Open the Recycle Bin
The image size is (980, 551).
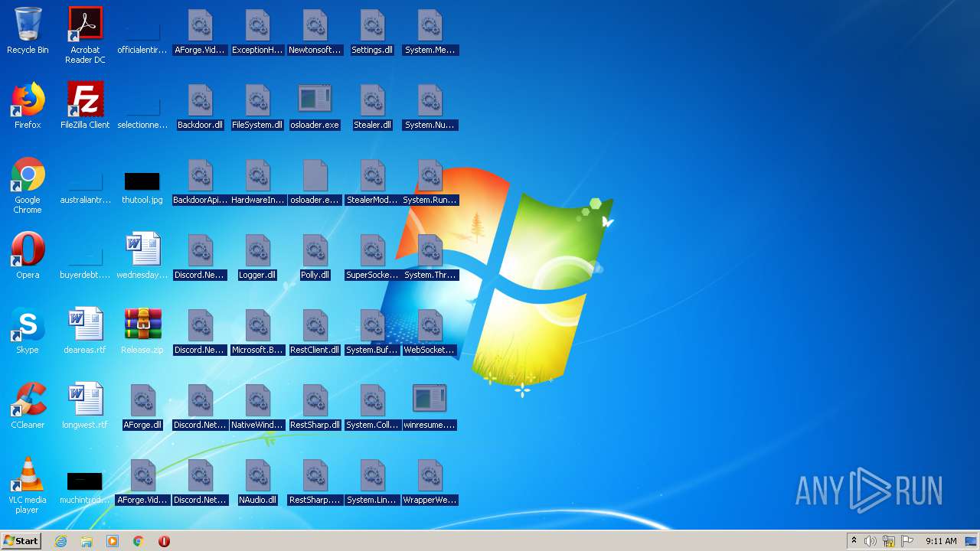pos(28,31)
